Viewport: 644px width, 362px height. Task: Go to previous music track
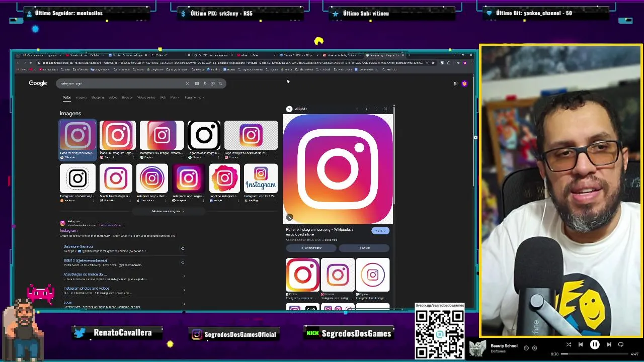pyautogui.click(x=581, y=344)
